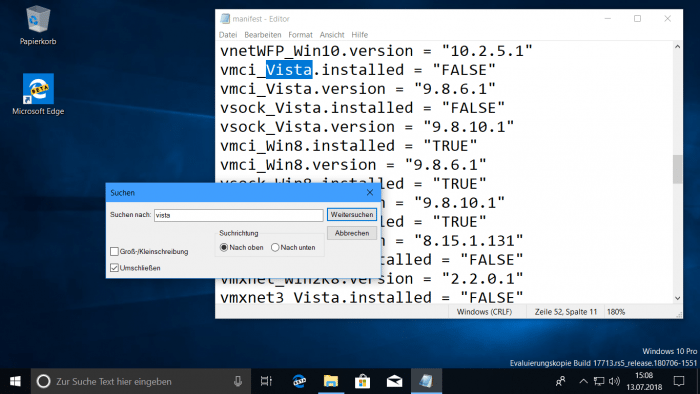Open the Ansicht menu
The height and width of the screenshot is (394, 700).
click(x=332, y=35)
